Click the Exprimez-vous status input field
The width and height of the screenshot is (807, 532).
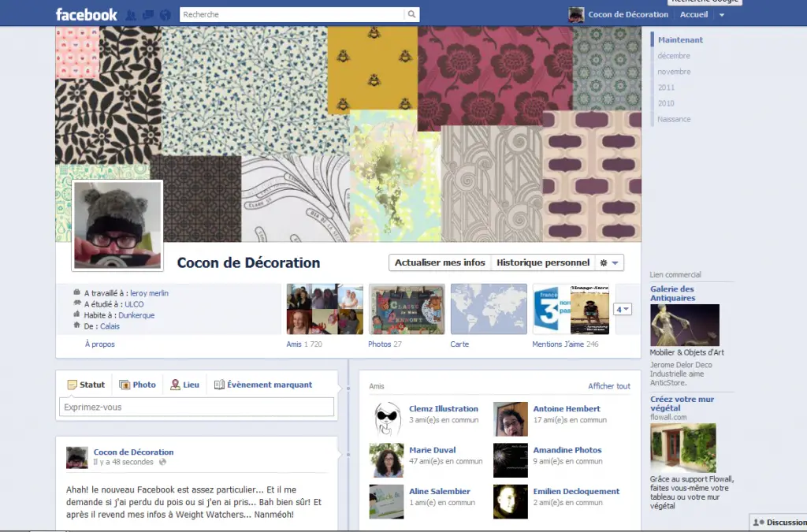(196, 407)
